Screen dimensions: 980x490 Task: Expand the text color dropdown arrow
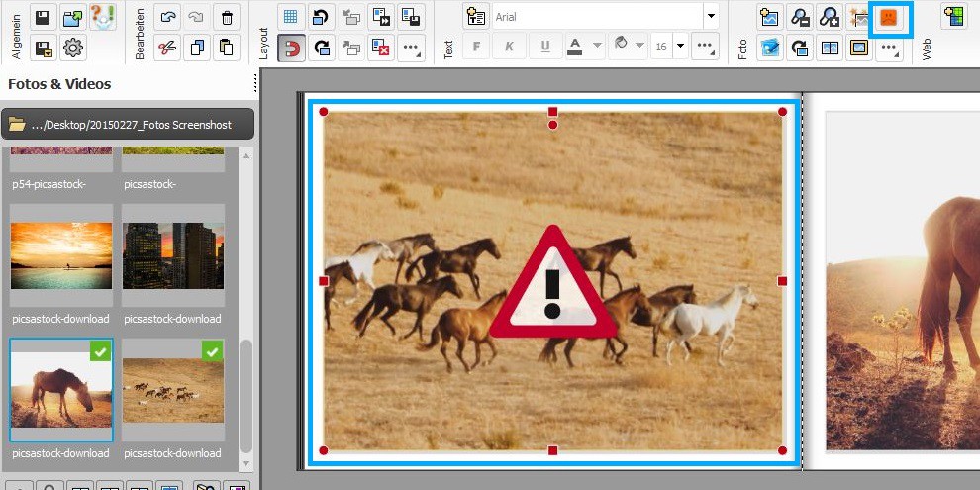[597, 47]
